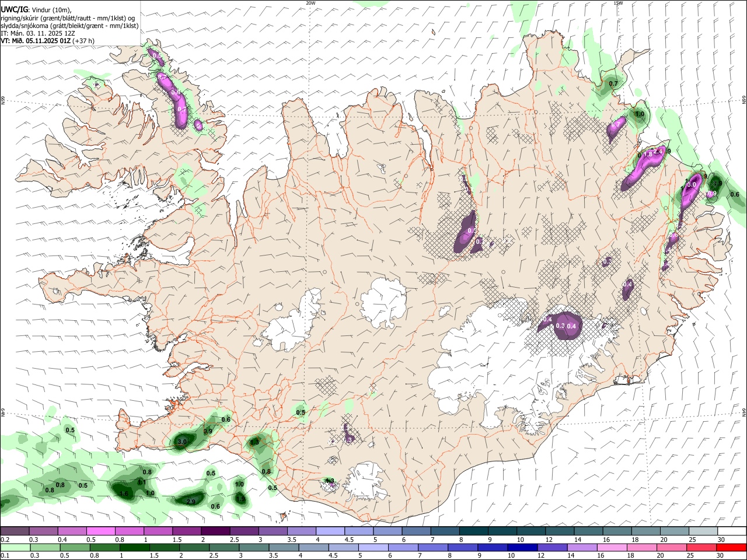Image resolution: width=747 pixels, height=560 pixels.
Task: Select the dark teal 8 swatch in the upper legend row
Action: 473,531
